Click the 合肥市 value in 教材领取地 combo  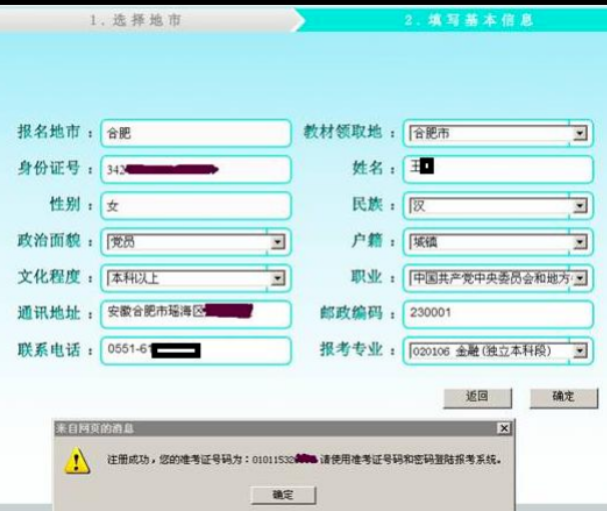(x=431, y=134)
